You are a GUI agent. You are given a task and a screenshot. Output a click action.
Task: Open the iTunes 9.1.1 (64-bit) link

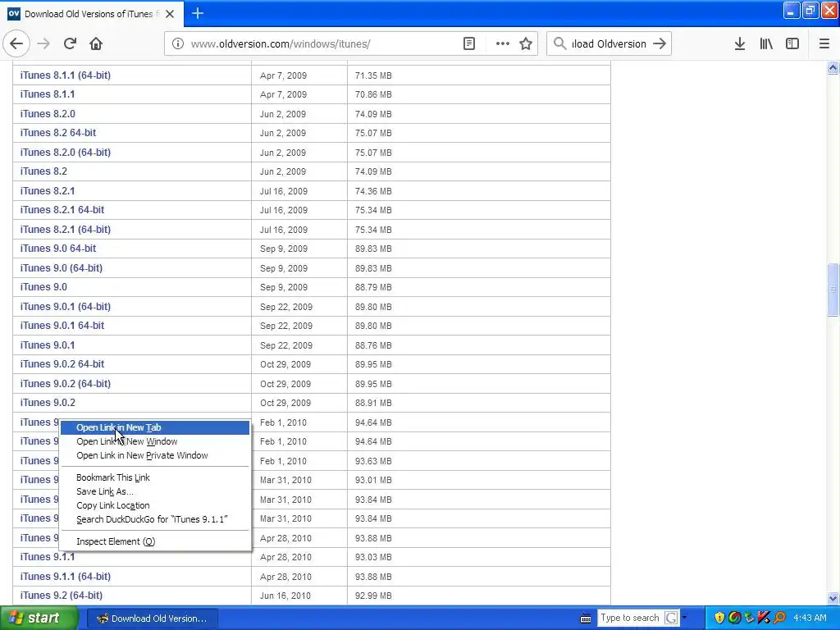(66, 577)
